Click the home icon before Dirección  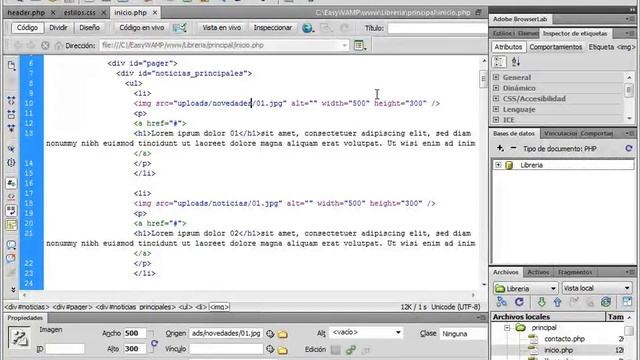[58, 45]
